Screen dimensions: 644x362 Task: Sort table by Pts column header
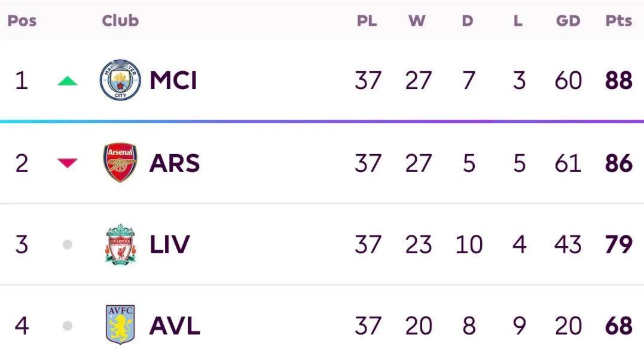click(618, 20)
